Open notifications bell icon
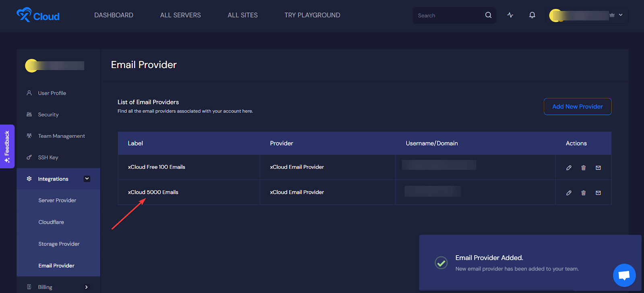The height and width of the screenshot is (293, 644). tap(532, 15)
